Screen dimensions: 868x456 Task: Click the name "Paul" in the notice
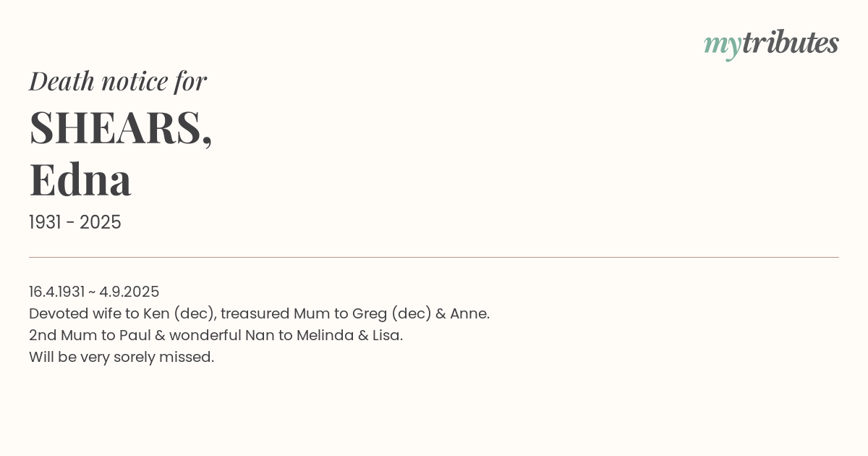(135, 335)
